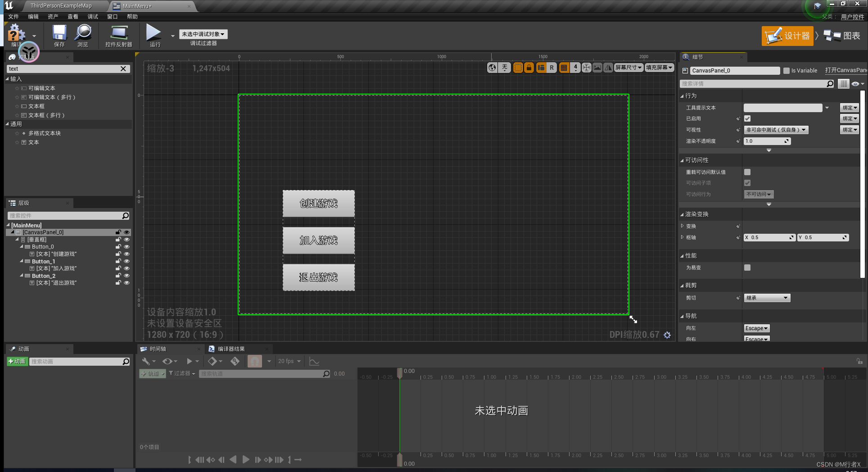This screenshot has width=868, height=472.
Task: Expand the 变换 (Transform) property
Action: (682, 226)
